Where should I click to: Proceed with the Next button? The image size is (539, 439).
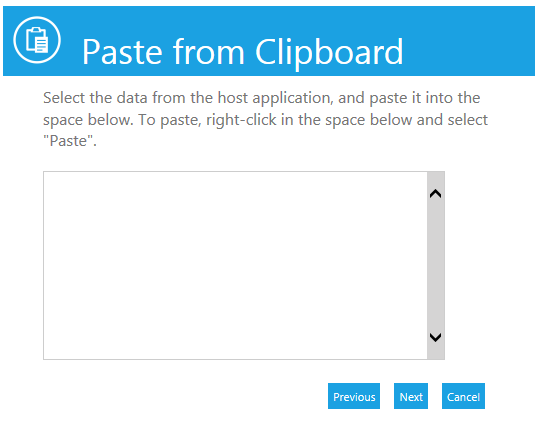tap(411, 396)
